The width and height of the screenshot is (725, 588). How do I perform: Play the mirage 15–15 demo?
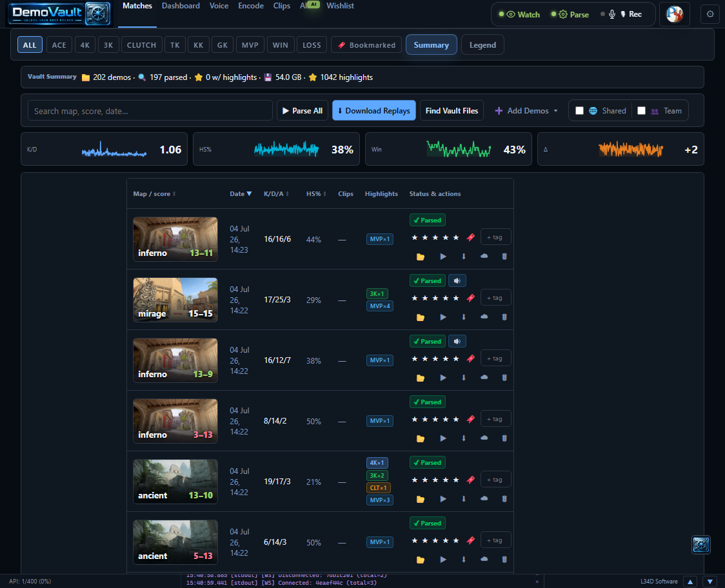point(443,317)
